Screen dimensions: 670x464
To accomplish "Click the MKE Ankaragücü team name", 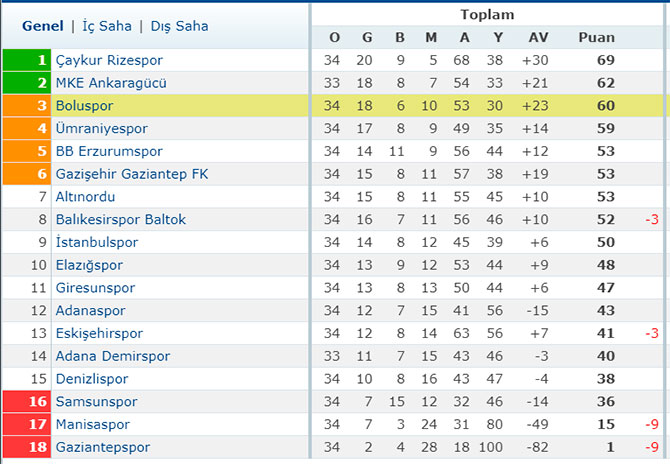I will coord(111,83).
